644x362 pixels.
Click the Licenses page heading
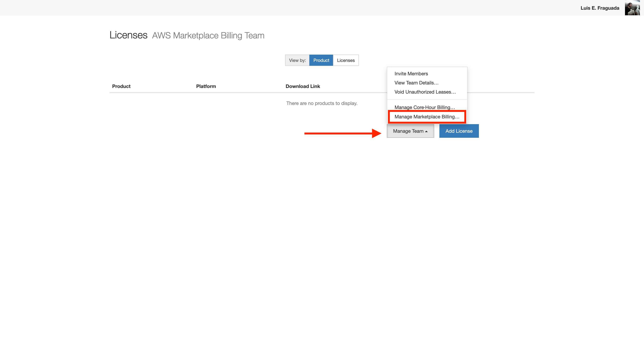(129, 35)
